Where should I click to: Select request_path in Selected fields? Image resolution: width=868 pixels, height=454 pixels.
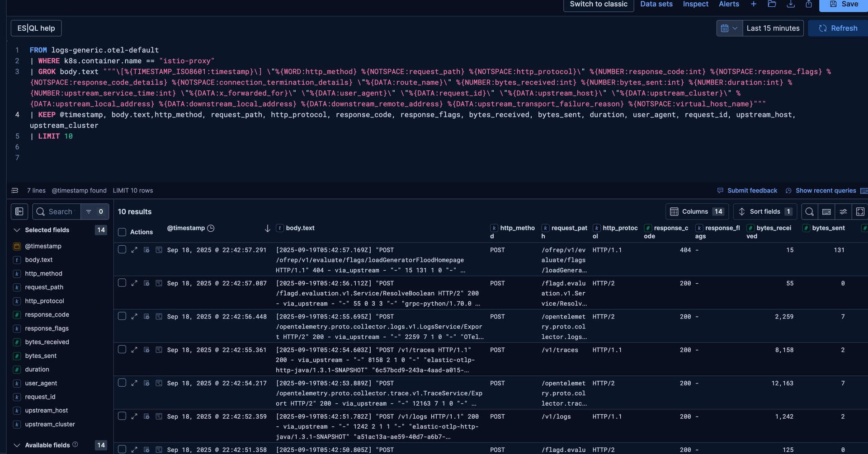44,287
